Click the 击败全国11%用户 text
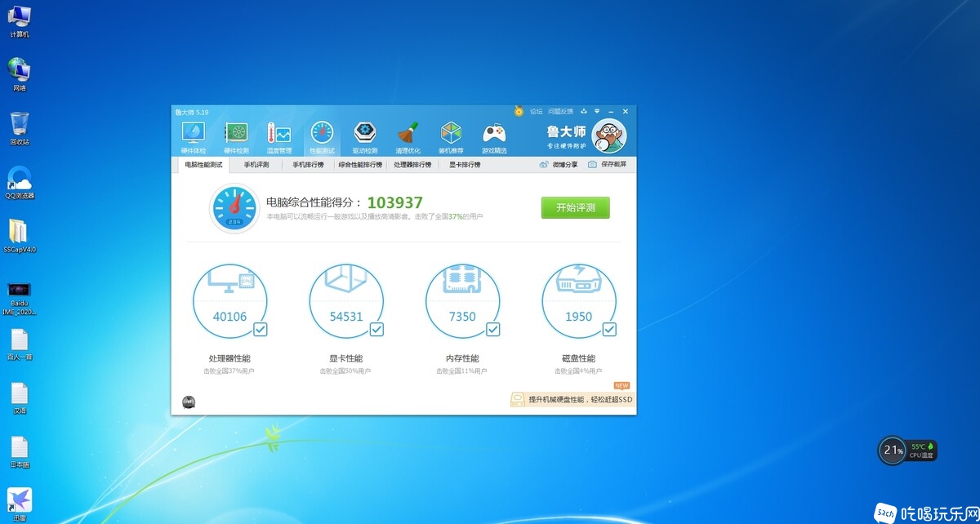Screen dimensions: 980x524 click(461, 371)
